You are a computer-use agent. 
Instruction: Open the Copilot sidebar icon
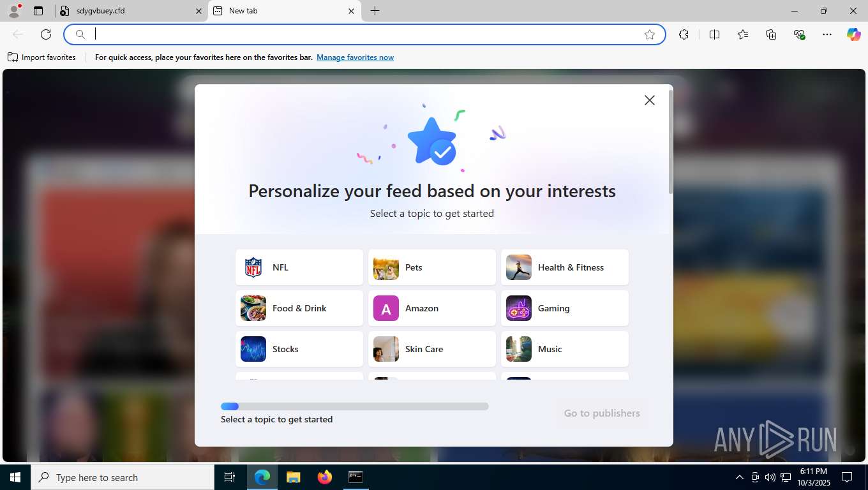tap(853, 34)
